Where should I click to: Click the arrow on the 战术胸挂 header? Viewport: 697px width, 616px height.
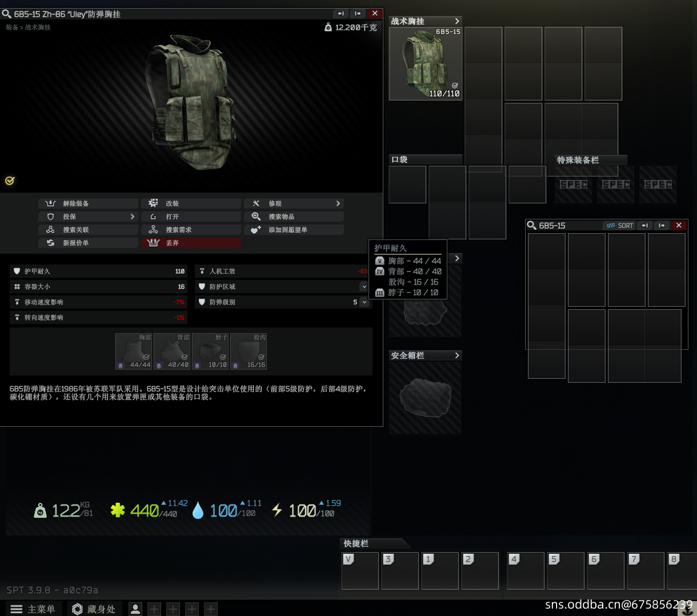coord(456,21)
